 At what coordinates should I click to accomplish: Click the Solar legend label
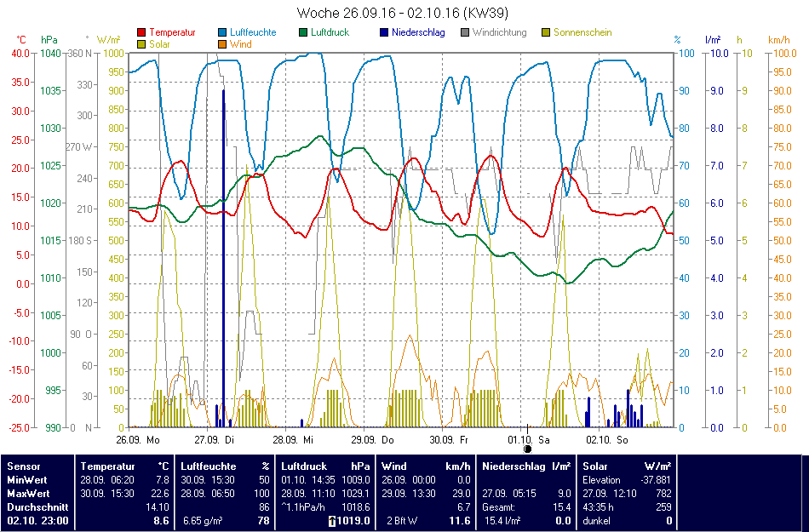coord(159,44)
